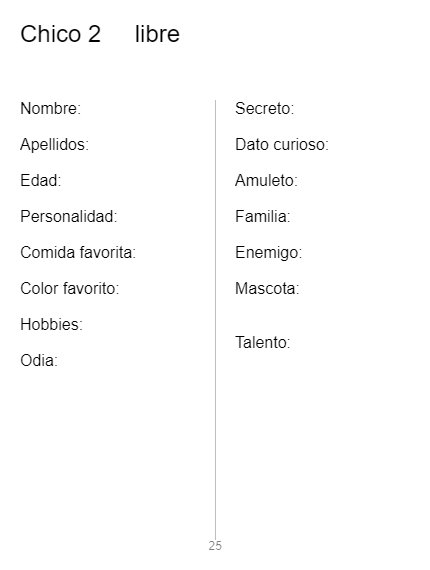Click on the 'Amuleto:' label
Image resolution: width=430 pixels, height=570 pixels.
[266, 180]
